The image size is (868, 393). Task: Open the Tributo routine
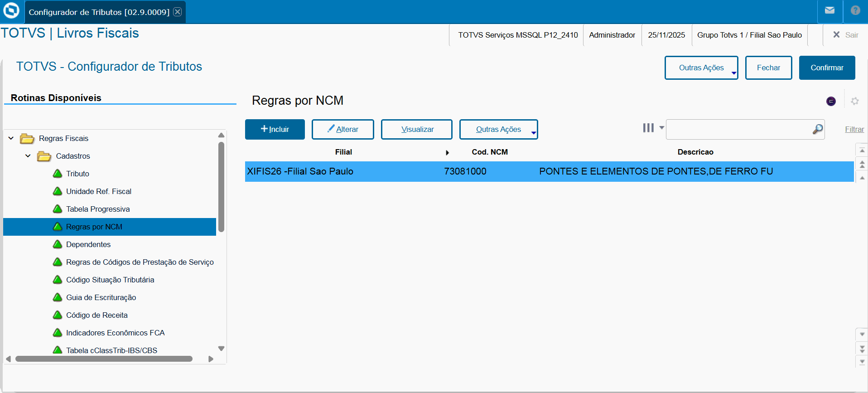(77, 174)
